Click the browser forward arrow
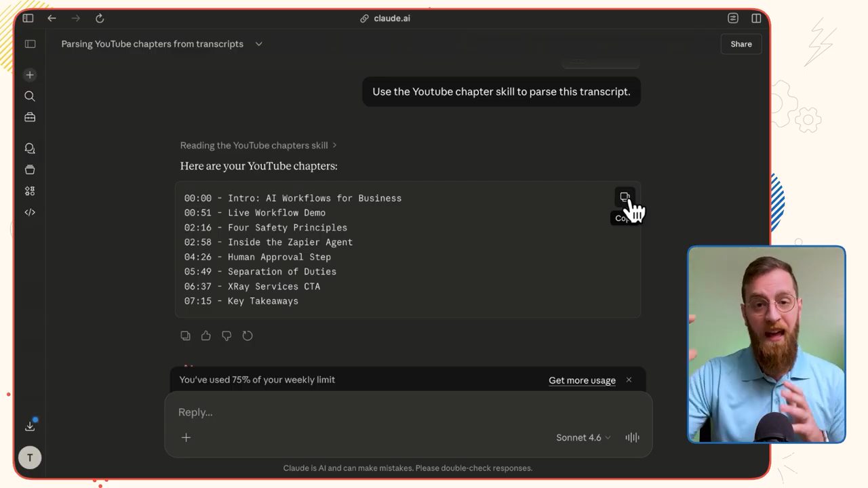The image size is (868, 488). pyautogui.click(x=75, y=18)
